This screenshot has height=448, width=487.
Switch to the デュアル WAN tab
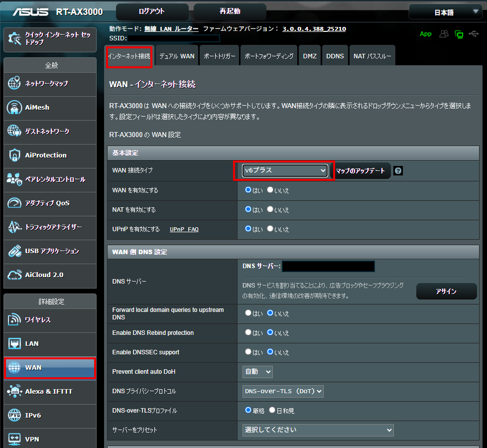[x=177, y=56]
